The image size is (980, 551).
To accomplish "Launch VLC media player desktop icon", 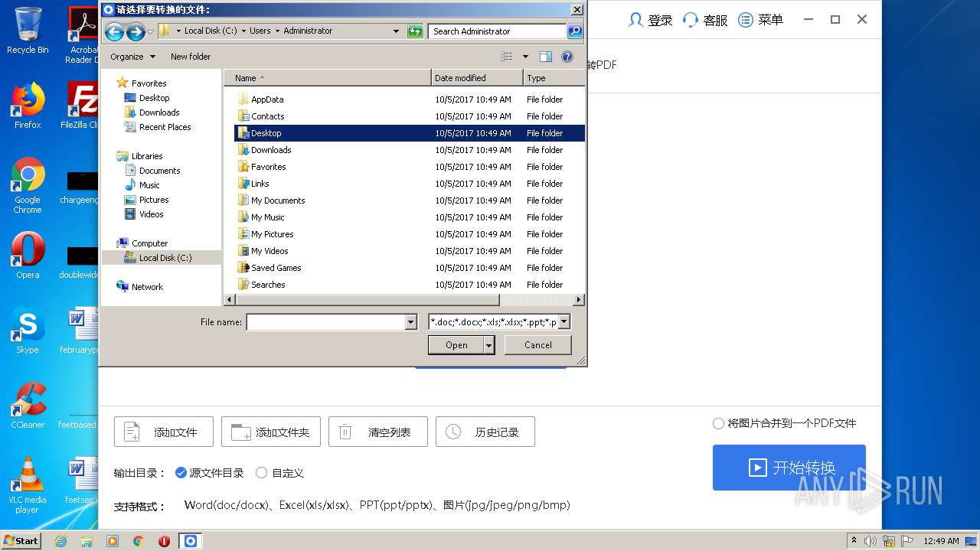I will [x=28, y=485].
